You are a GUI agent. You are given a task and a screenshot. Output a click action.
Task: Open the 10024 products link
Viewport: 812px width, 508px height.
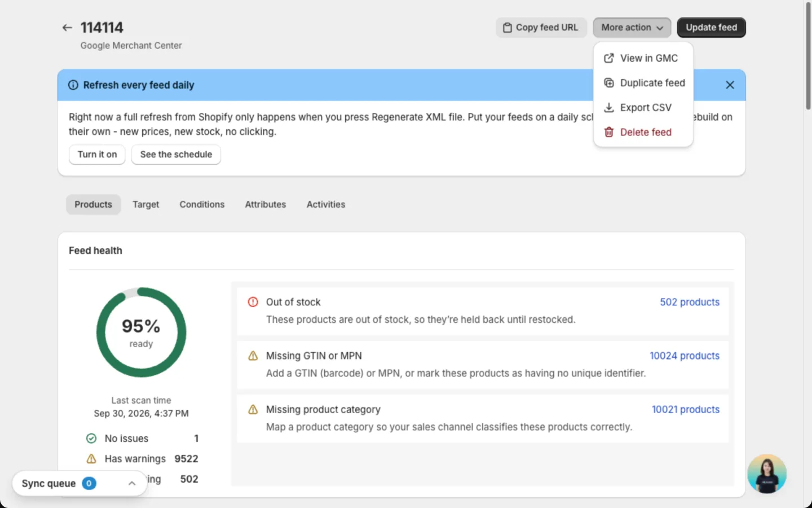pos(685,356)
